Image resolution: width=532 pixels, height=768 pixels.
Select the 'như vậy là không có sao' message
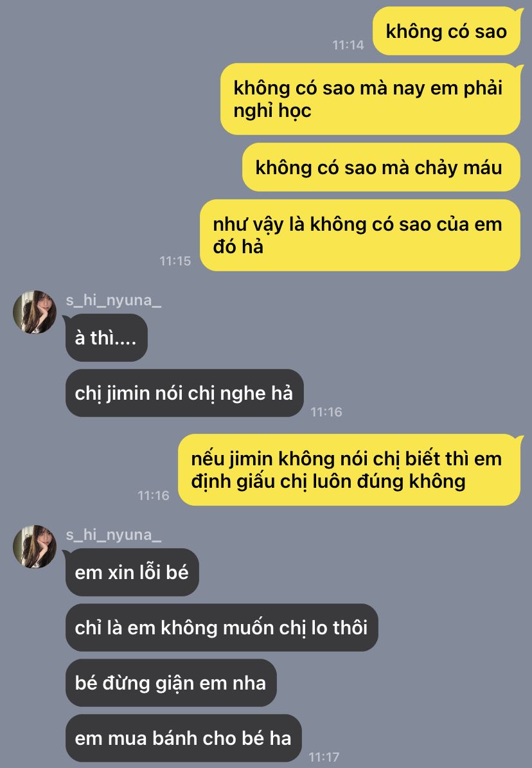coord(360,235)
